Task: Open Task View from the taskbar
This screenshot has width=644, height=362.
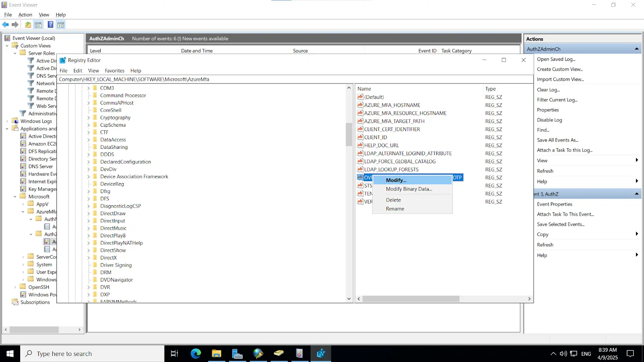Action: click(x=174, y=354)
